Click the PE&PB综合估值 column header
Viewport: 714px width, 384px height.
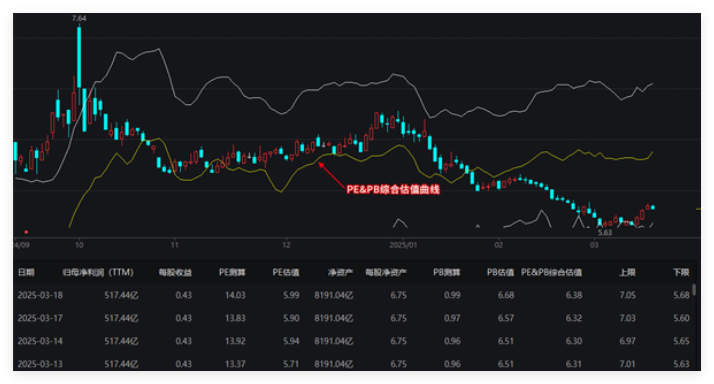pos(551,272)
